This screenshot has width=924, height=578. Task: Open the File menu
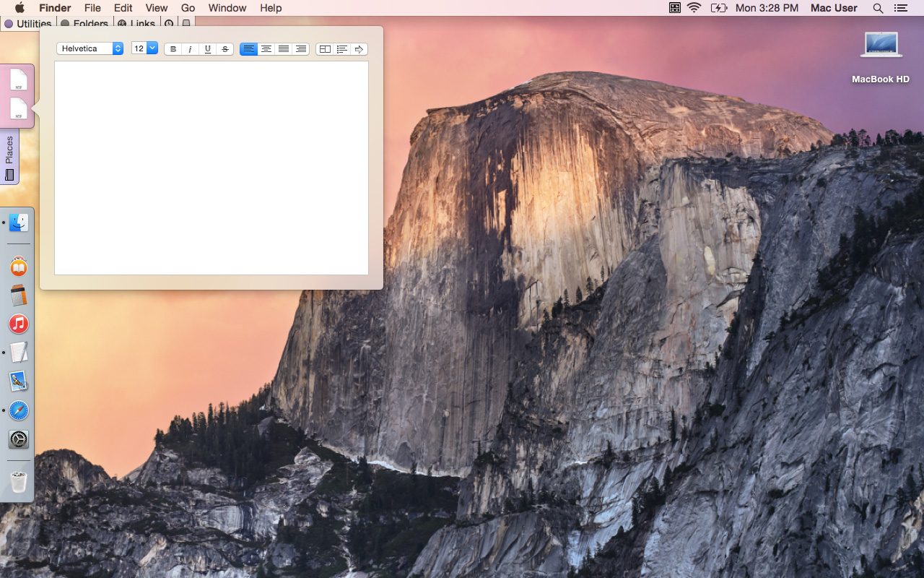coord(92,8)
